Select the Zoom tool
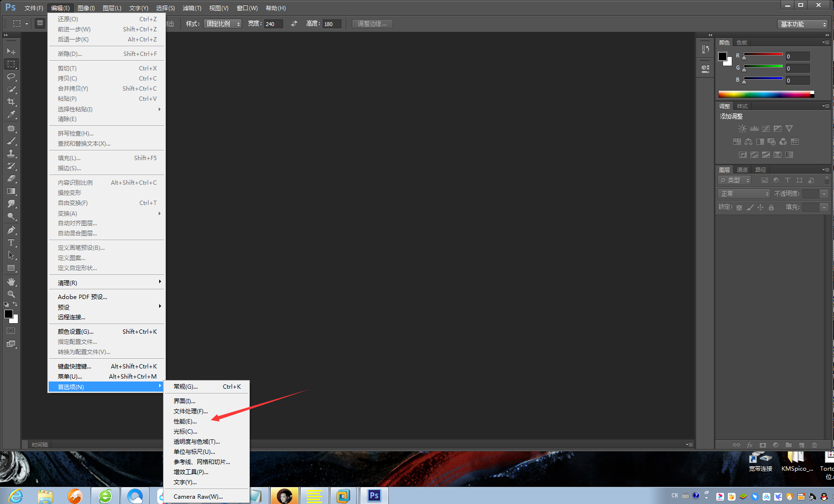 click(x=11, y=293)
